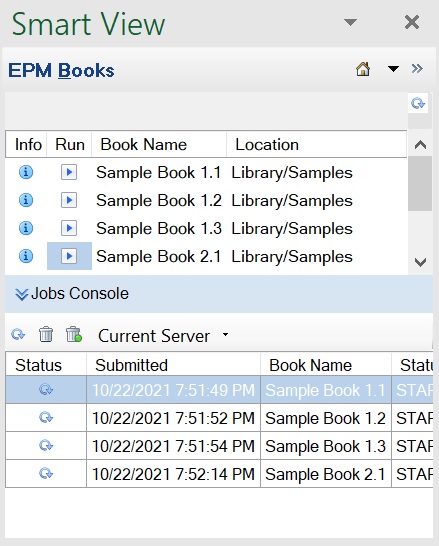Select Sample Book 1.1 in books list
Screen dimensions: 439x546
coord(159,172)
